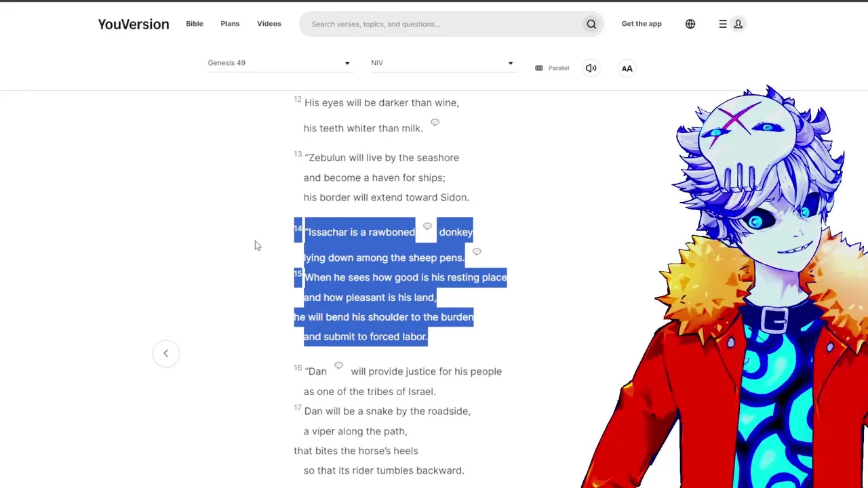Click highlighted line 'Issachar is a rawboned'
The height and width of the screenshot is (488, 868).
coord(360,232)
